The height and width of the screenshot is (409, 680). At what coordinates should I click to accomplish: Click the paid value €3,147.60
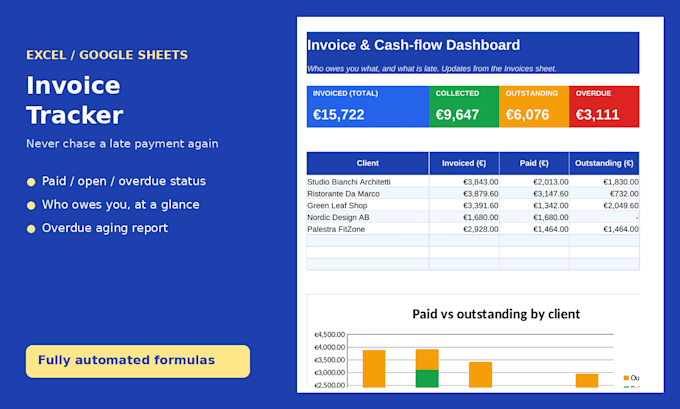point(551,193)
